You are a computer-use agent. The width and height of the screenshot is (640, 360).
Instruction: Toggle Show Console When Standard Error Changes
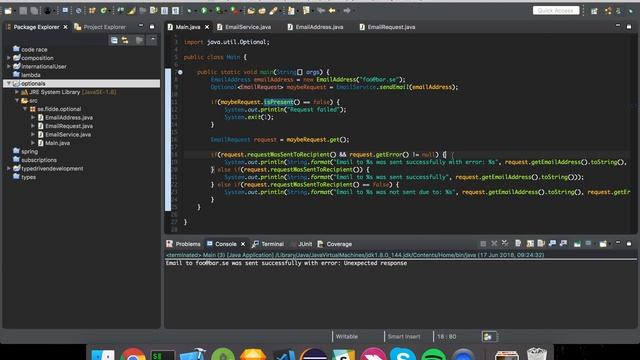tap(563, 244)
